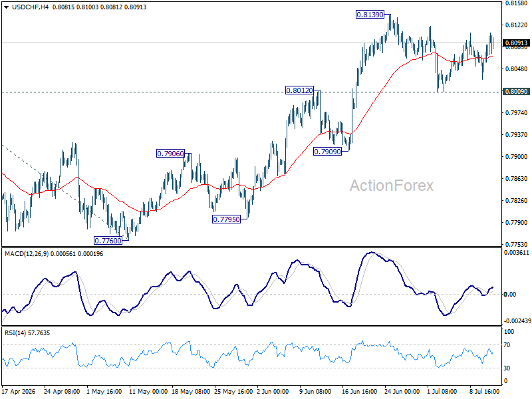The height and width of the screenshot is (399, 532).
Task: Click the 0.79060 price label
Action: coord(170,154)
